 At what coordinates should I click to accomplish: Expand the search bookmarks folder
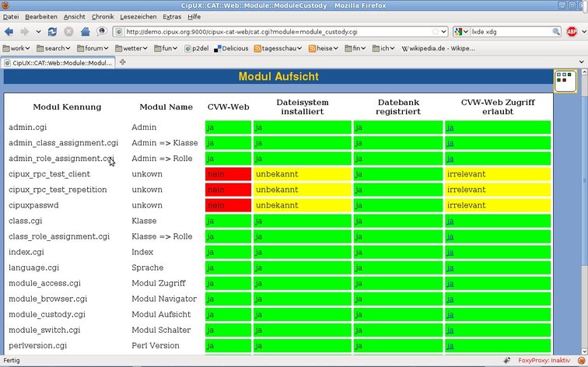(x=53, y=48)
